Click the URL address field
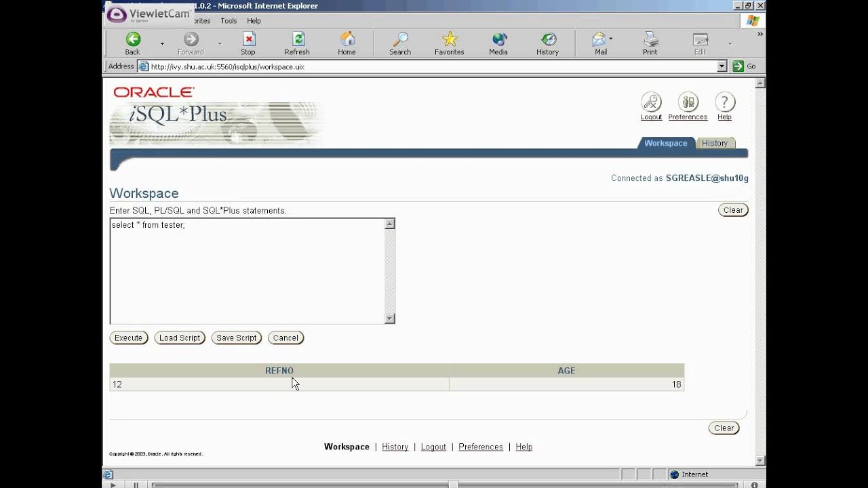 (x=433, y=66)
